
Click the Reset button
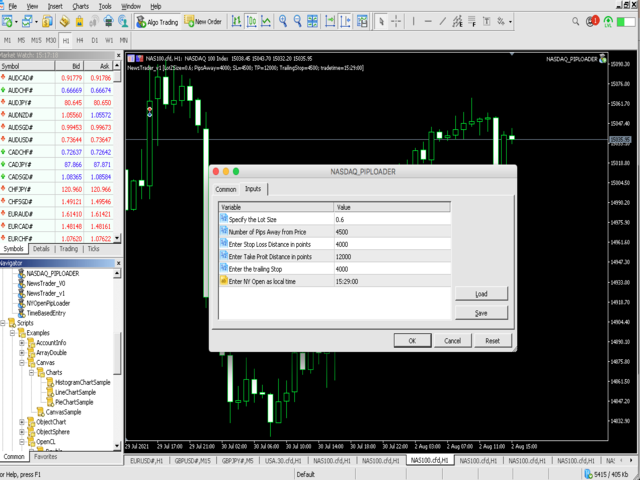click(x=493, y=340)
